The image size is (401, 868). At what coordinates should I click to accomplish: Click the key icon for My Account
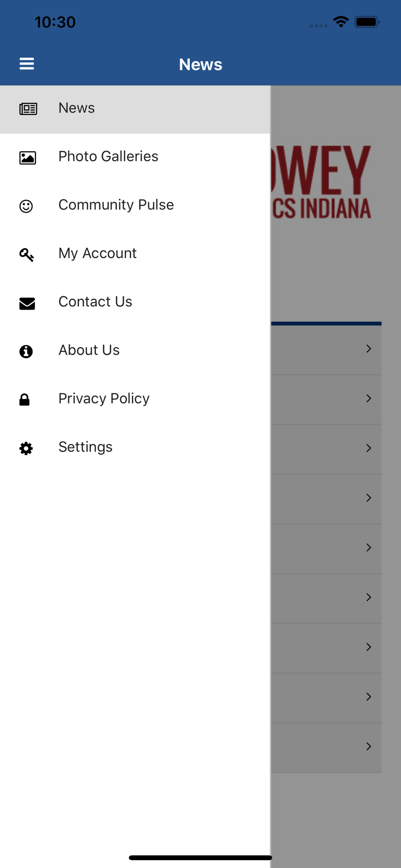coord(26,255)
